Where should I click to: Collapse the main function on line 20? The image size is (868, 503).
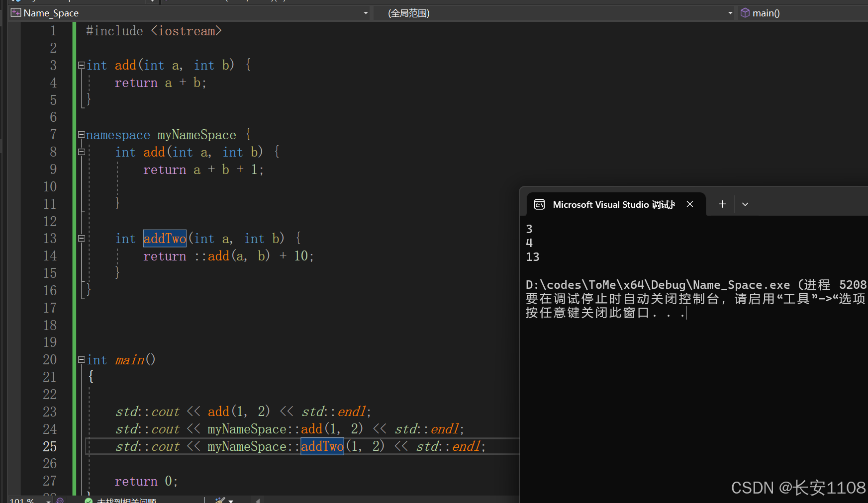82,359
